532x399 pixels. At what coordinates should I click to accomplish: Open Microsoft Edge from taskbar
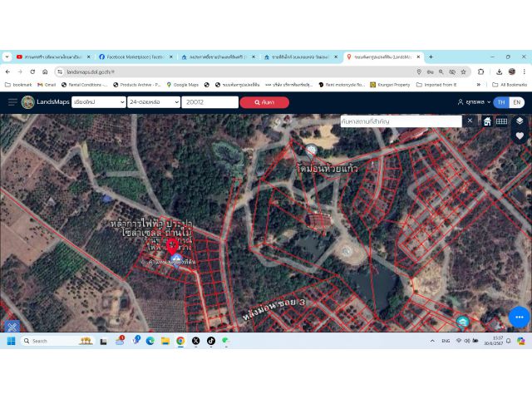150,341
